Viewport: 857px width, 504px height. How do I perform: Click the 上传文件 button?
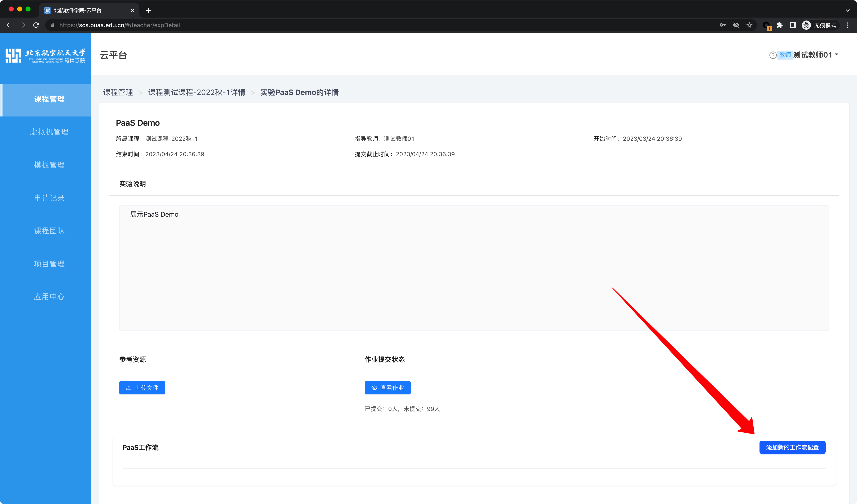pyautogui.click(x=142, y=388)
